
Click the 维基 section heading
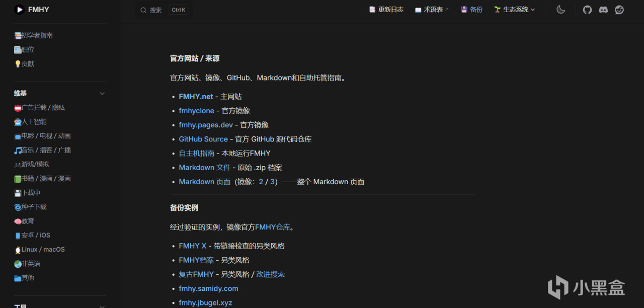point(21,94)
